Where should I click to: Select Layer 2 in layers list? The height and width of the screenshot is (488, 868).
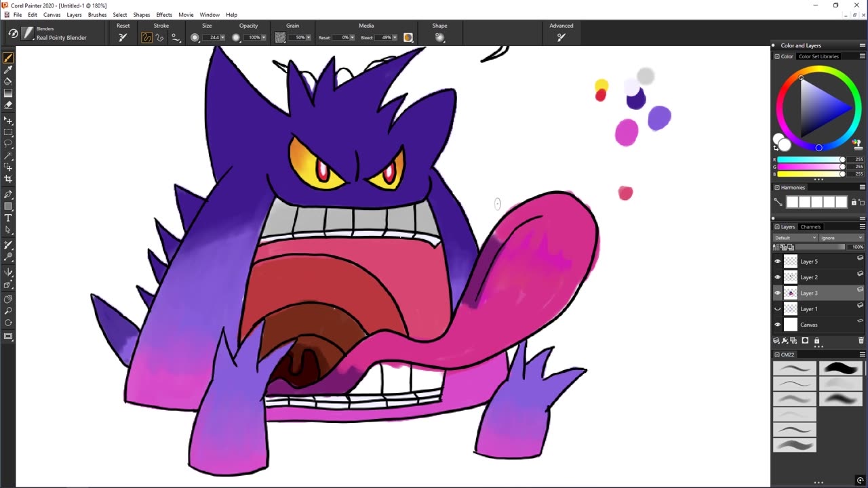coord(819,277)
